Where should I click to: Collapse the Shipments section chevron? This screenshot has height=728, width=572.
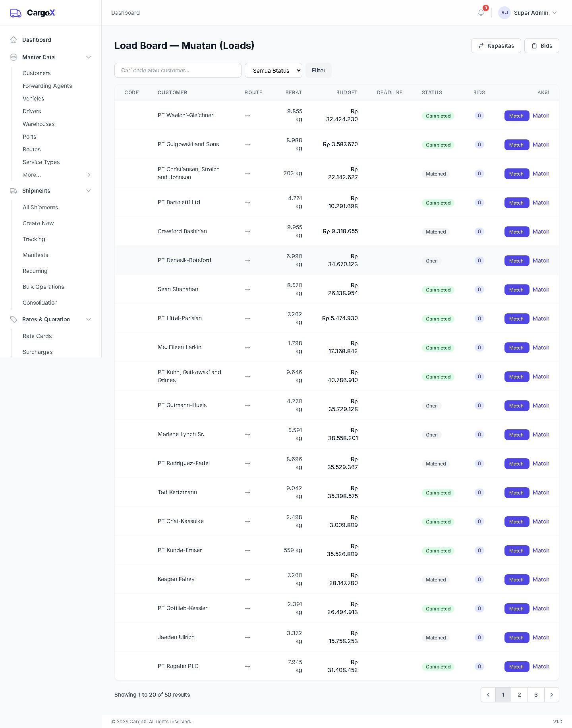tap(89, 191)
